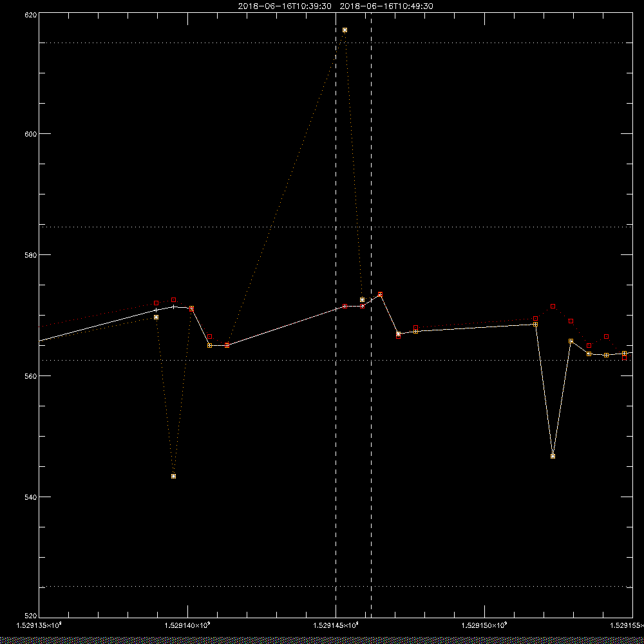Click the start timestamp 2018-06-16T10:39:30 in the title

[x=285, y=6]
